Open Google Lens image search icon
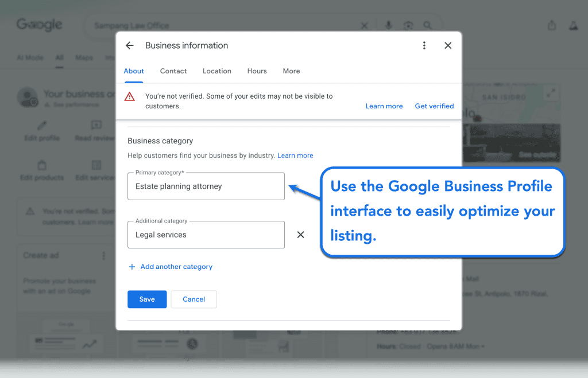This screenshot has height=378, width=588. pyautogui.click(x=408, y=25)
